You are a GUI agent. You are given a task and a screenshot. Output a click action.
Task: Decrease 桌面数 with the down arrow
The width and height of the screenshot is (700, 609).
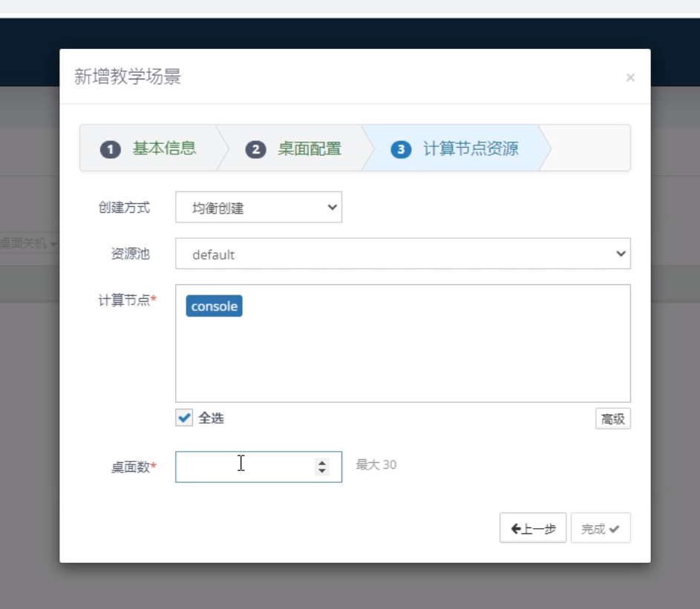click(x=322, y=471)
